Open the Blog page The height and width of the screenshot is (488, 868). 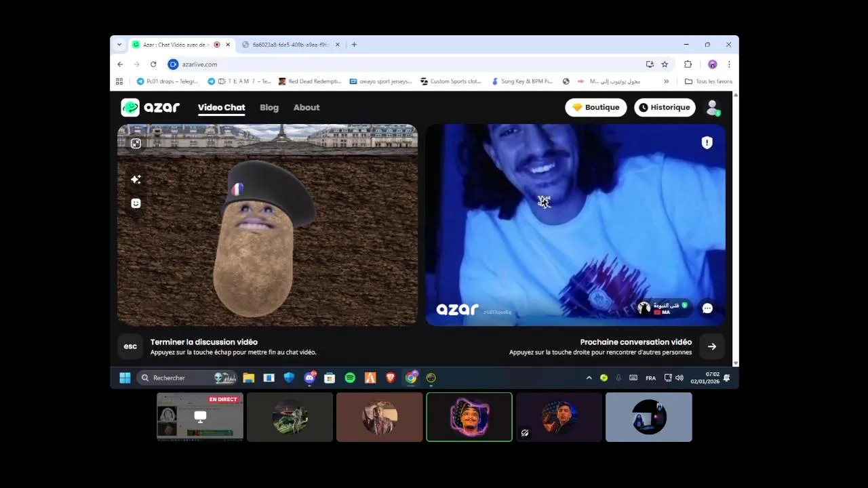pyautogui.click(x=269, y=107)
